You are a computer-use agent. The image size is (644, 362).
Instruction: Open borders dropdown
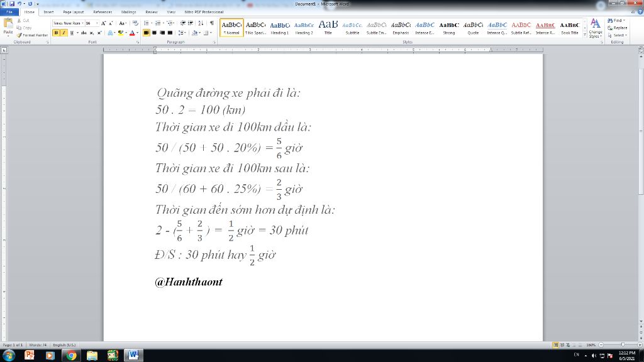211,33
